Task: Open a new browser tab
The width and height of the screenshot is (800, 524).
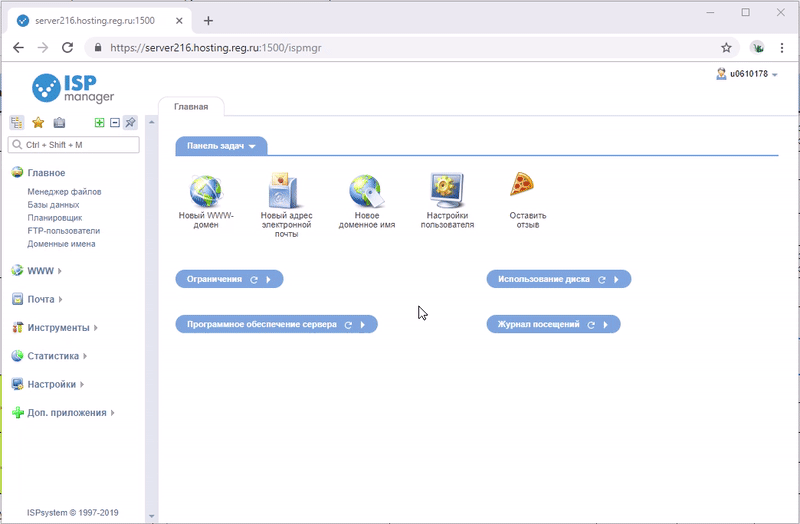Action: (x=208, y=21)
